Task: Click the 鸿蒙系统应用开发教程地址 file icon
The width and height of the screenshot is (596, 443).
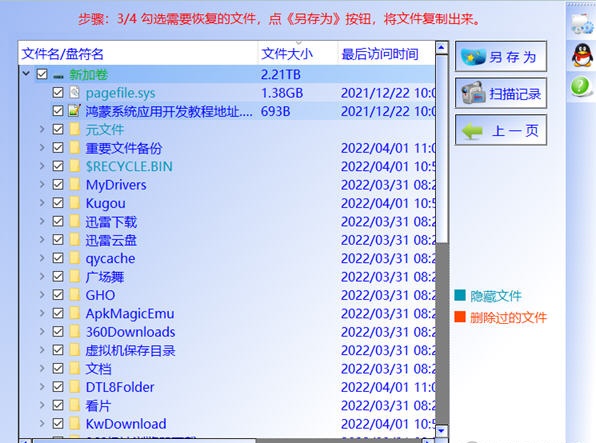Action: coord(74,111)
